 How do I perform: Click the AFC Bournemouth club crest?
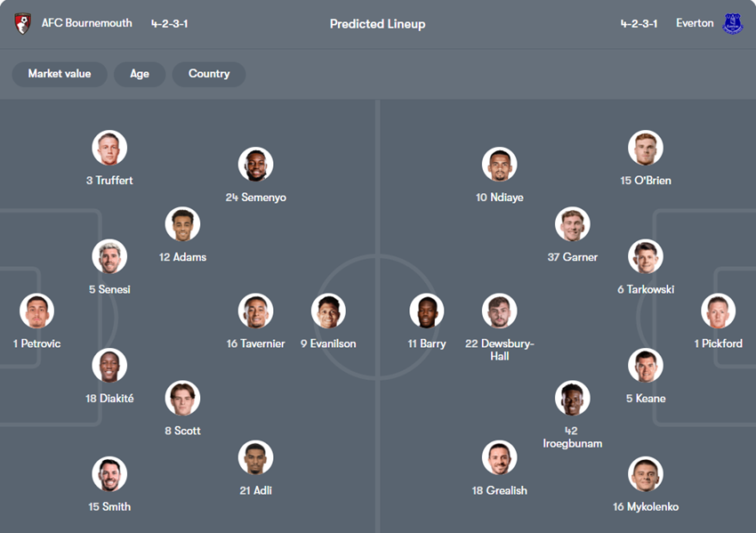coord(23,24)
